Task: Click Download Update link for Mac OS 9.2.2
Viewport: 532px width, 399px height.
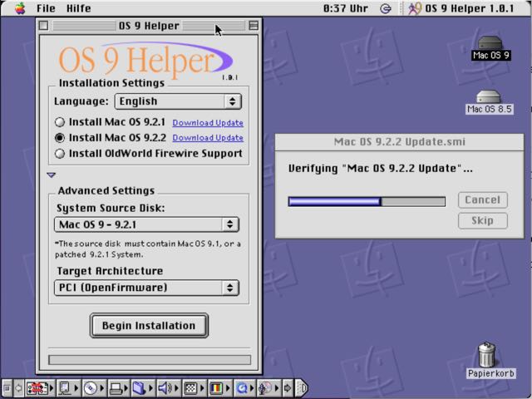Action: [208, 138]
